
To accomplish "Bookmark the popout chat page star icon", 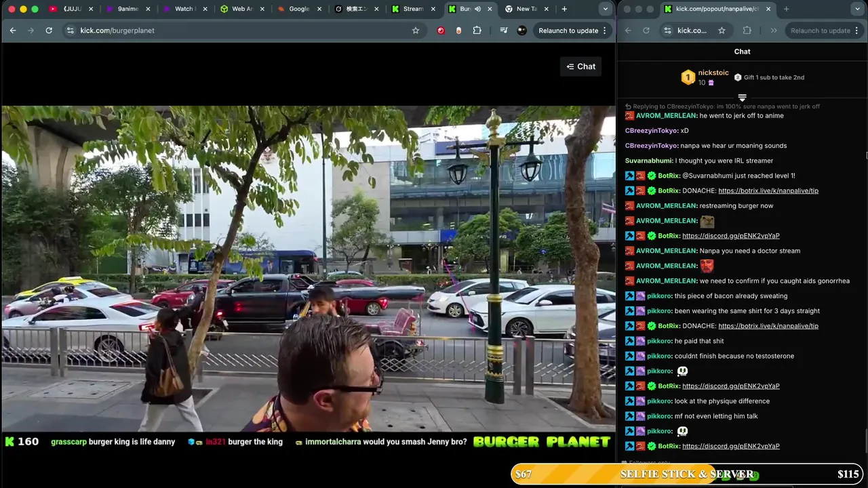I will pos(722,30).
